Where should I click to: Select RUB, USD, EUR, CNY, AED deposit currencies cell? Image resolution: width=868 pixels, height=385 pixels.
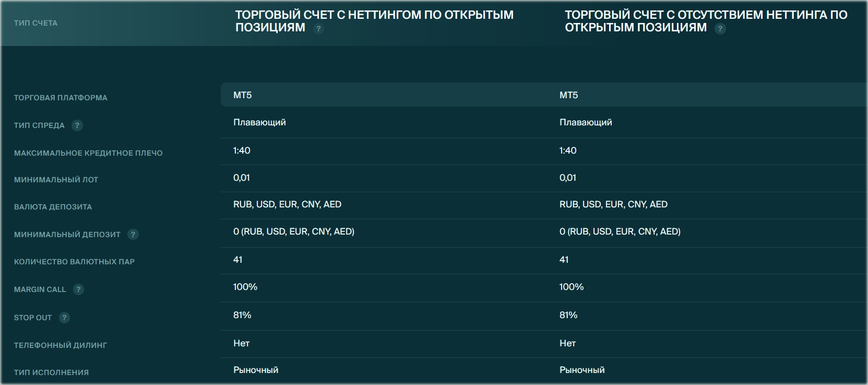287,204
